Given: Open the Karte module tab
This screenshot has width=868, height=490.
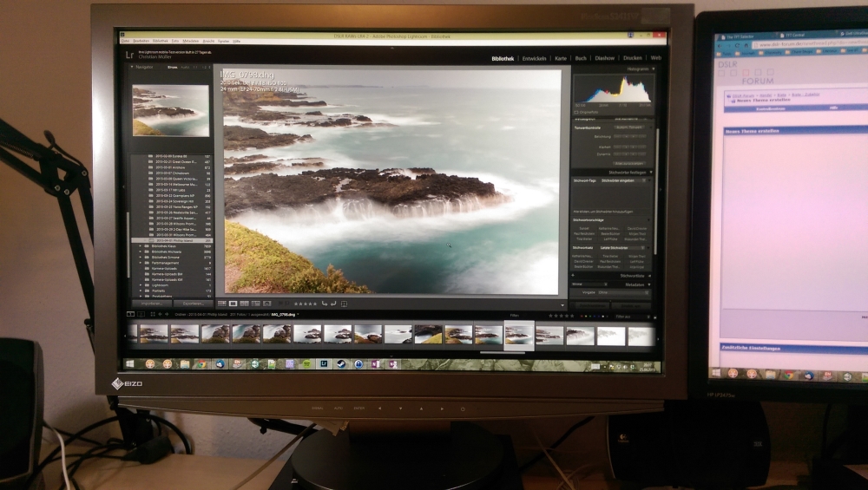Looking at the screenshot, I should [561, 58].
